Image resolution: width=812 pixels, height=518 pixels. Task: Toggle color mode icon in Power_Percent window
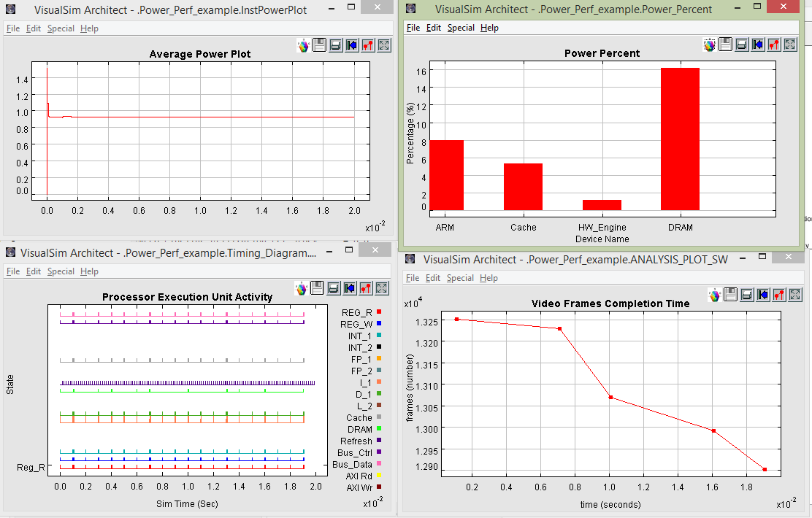(x=709, y=45)
